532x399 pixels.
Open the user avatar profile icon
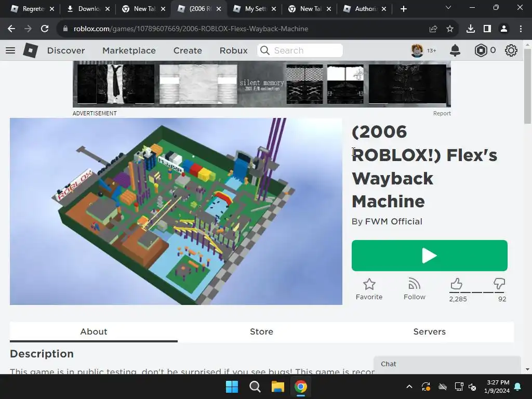pos(417,50)
